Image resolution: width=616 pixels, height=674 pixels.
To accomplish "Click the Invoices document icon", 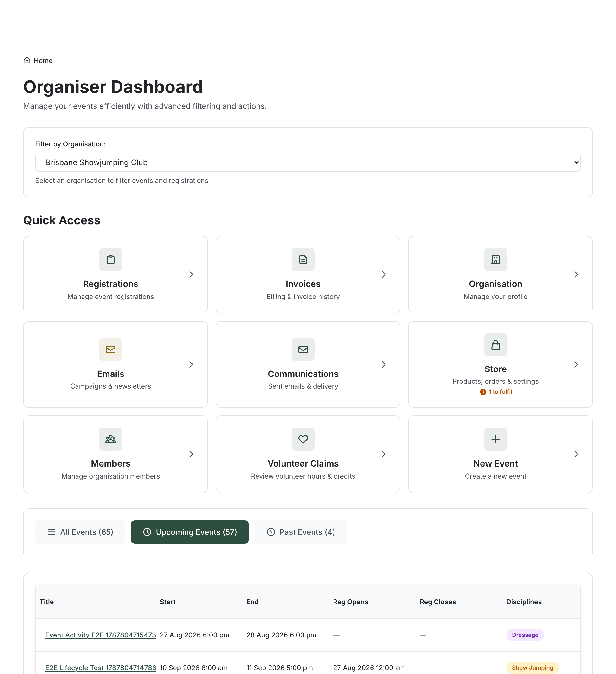I will 303,259.
